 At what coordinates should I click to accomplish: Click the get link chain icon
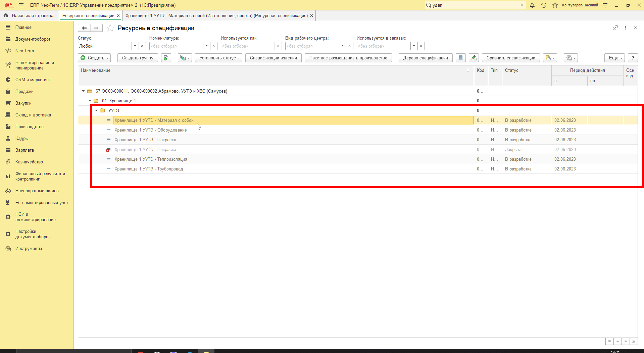(x=615, y=28)
